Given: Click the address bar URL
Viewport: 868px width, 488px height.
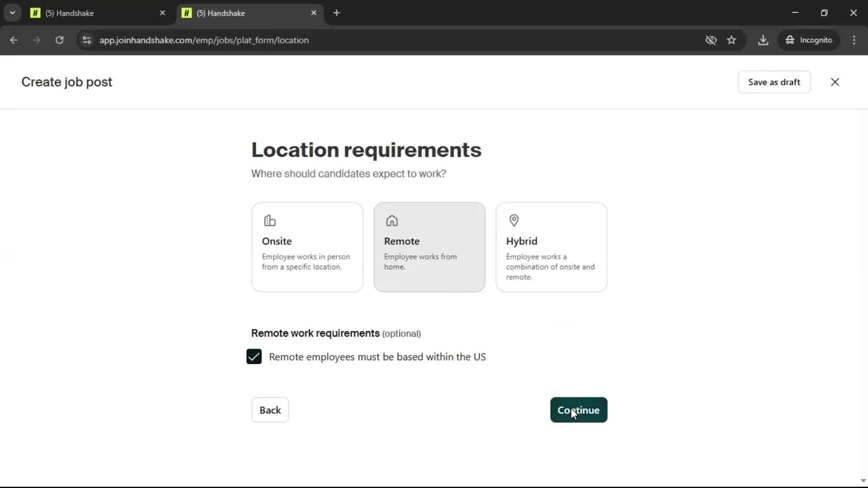Looking at the screenshot, I should [x=204, y=40].
